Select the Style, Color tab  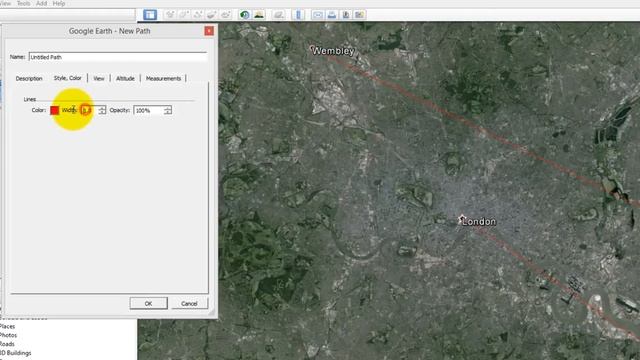pos(68,78)
